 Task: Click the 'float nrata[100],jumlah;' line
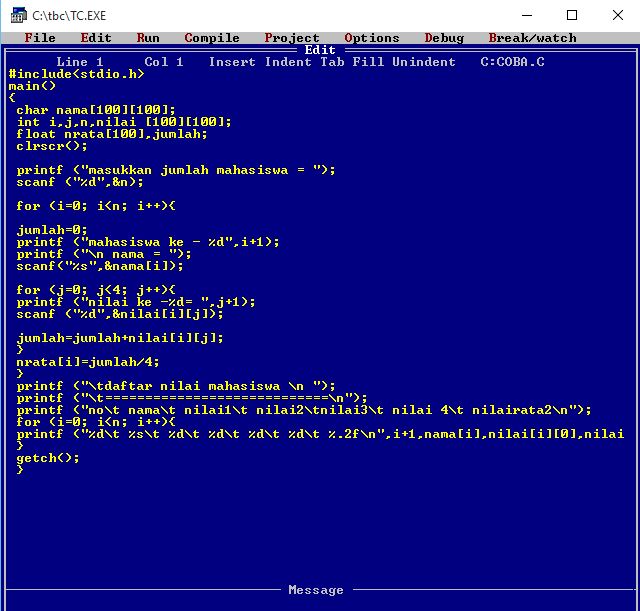pos(112,134)
